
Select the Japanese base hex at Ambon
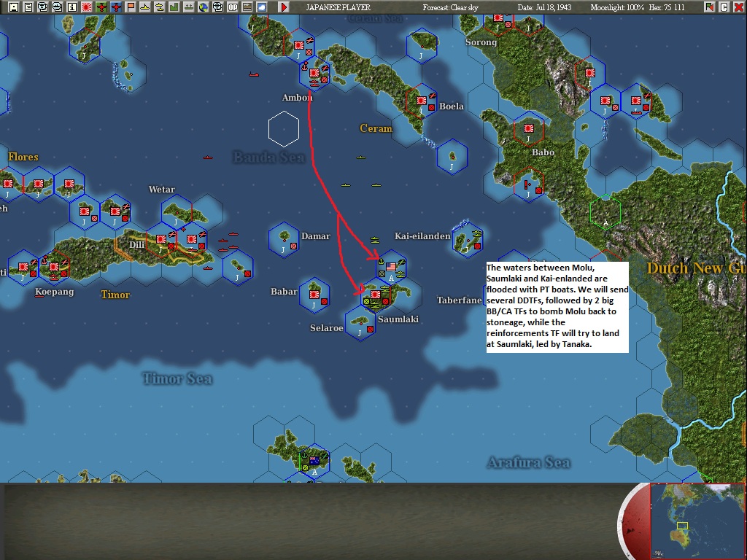click(314, 74)
